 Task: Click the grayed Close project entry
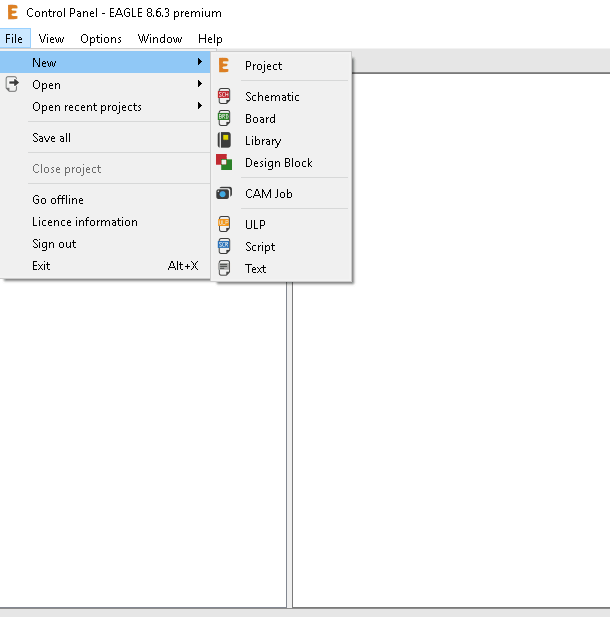pos(105,169)
